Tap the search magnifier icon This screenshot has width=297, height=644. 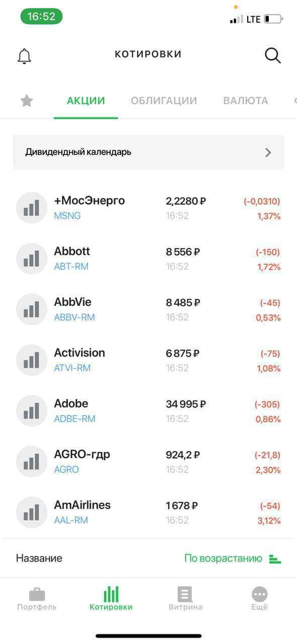(x=272, y=55)
